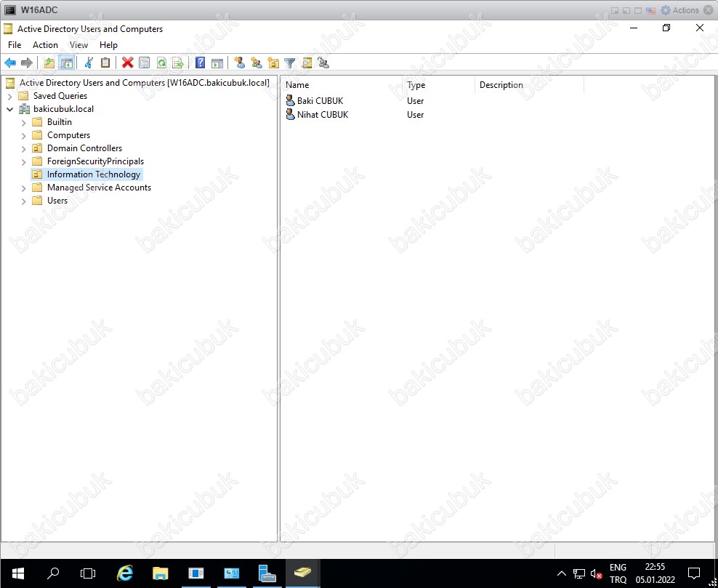Select Information Technology in the tree
The width and height of the screenshot is (718, 588).
[x=94, y=174]
